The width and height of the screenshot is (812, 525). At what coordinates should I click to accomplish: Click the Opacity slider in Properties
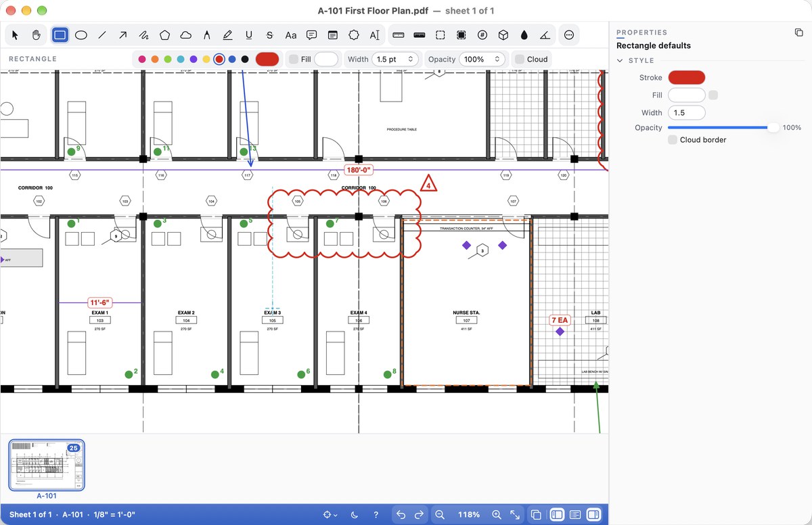[723, 127]
